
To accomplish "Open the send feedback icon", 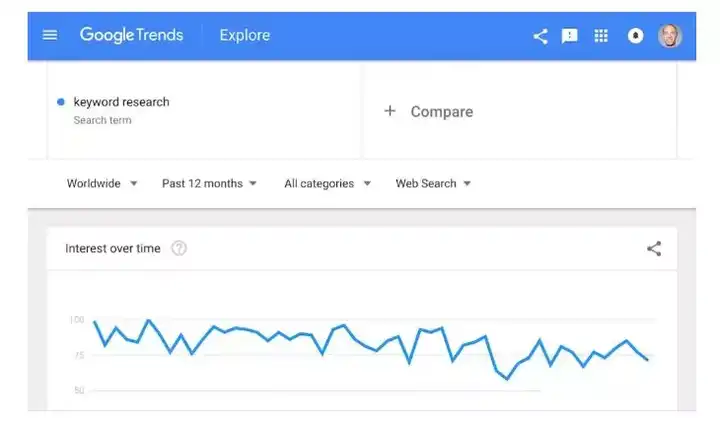I will click(x=569, y=36).
